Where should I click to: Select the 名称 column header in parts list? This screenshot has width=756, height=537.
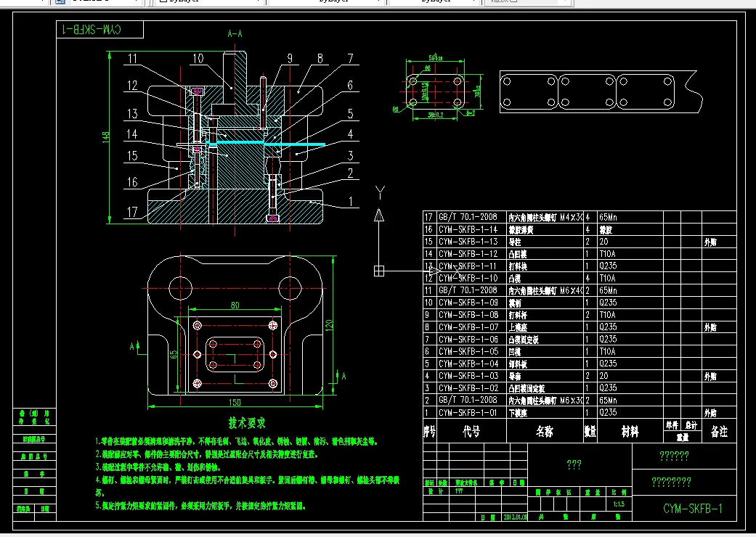click(545, 431)
